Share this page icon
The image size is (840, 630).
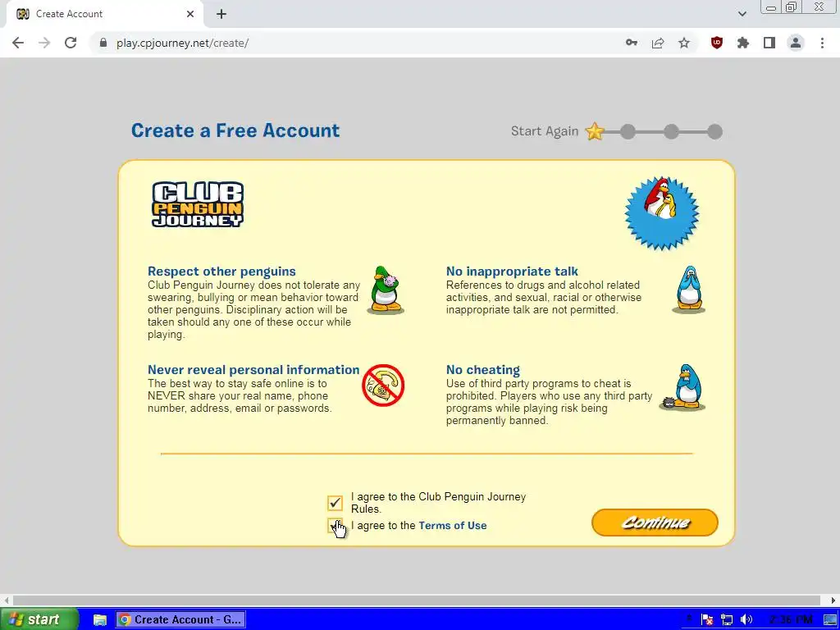658,43
